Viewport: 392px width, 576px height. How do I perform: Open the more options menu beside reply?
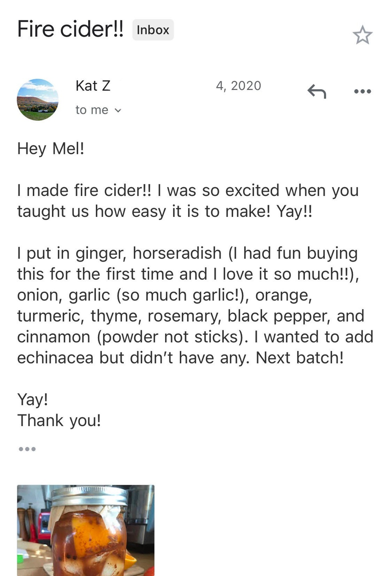[362, 92]
